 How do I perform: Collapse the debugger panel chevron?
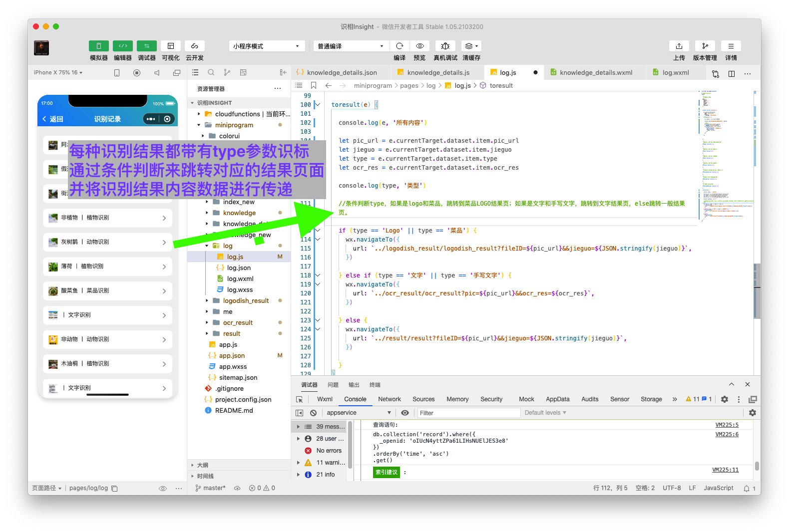[x=732, y=384]
